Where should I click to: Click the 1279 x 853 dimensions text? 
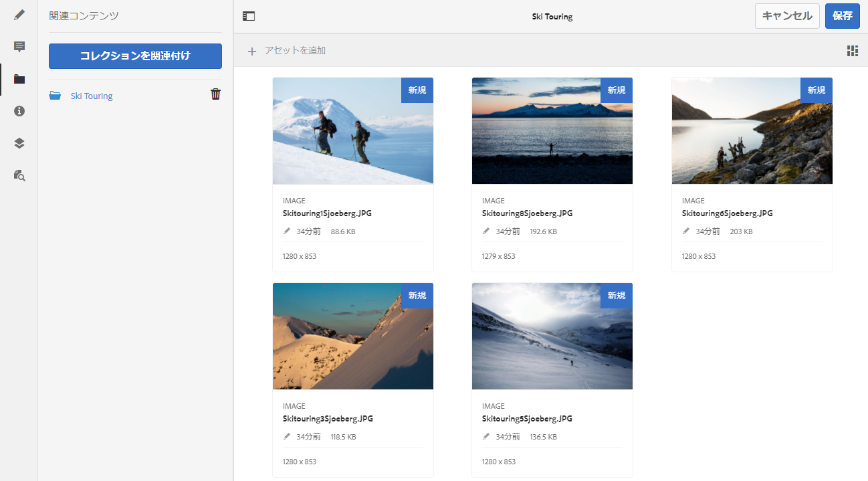coord(499,256)
